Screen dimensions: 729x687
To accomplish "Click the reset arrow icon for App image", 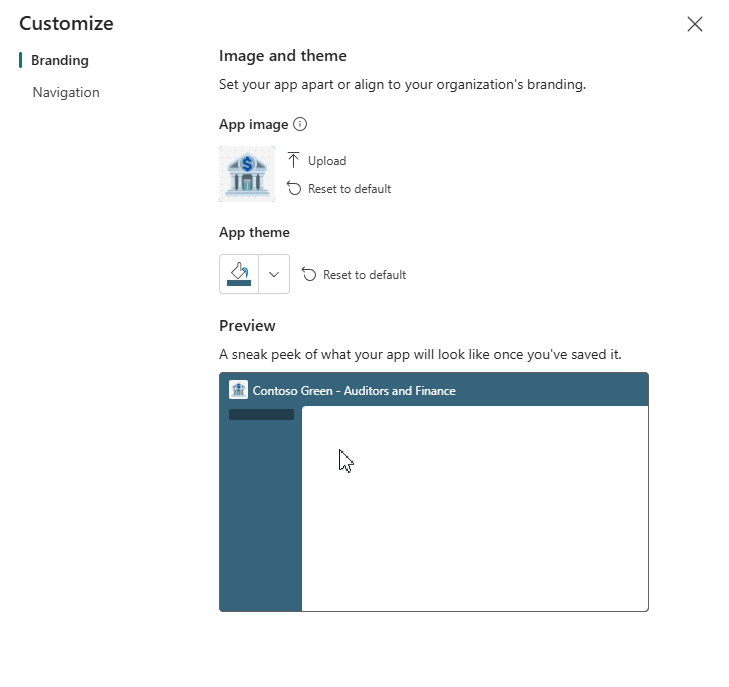I will (294, 188).
